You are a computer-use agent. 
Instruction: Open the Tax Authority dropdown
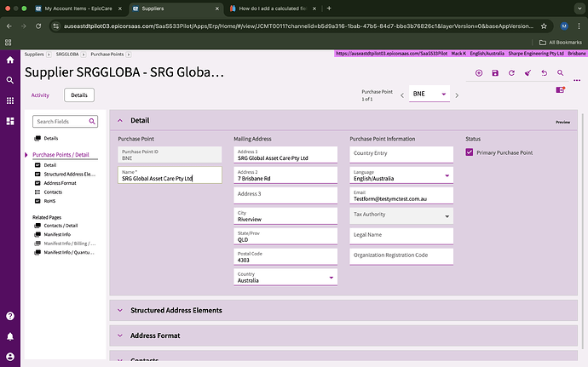click(x=447, y=216)
